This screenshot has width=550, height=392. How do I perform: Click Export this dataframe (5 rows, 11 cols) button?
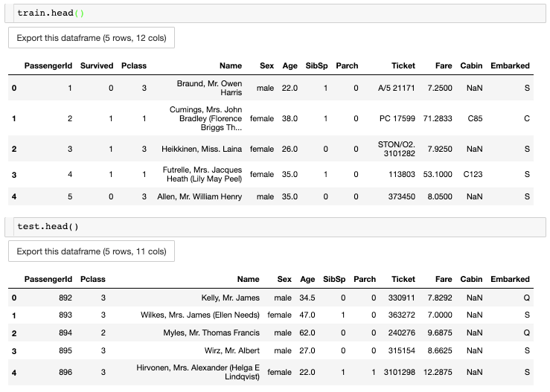92,251
